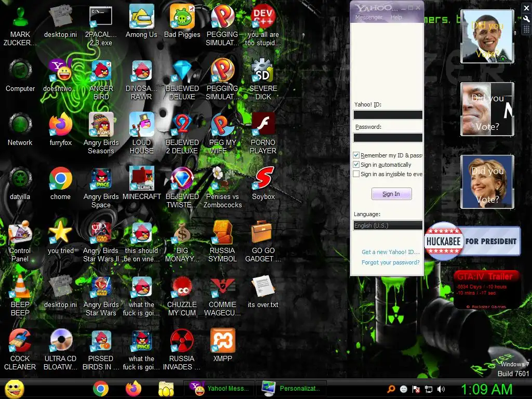Uncheck Sign in automatically
The height and width of the screenshot is (399, 532).
click(356, 165)
